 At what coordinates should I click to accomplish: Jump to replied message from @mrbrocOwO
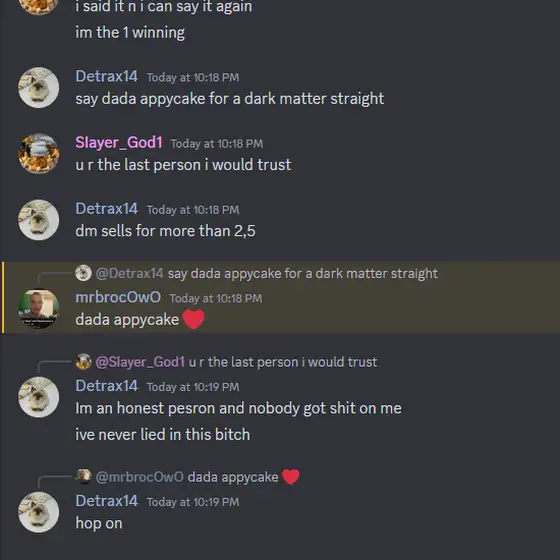coord(244,477)
